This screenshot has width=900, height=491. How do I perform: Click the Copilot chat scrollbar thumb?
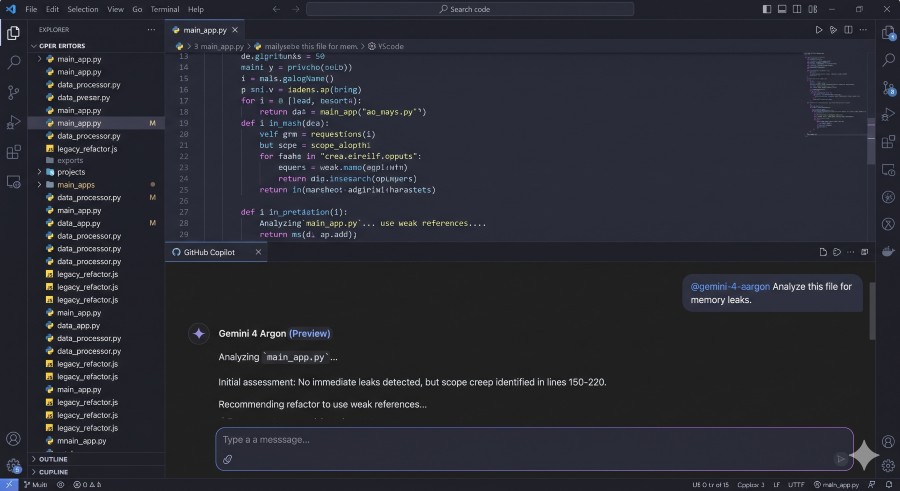click(x=872, y=311)
